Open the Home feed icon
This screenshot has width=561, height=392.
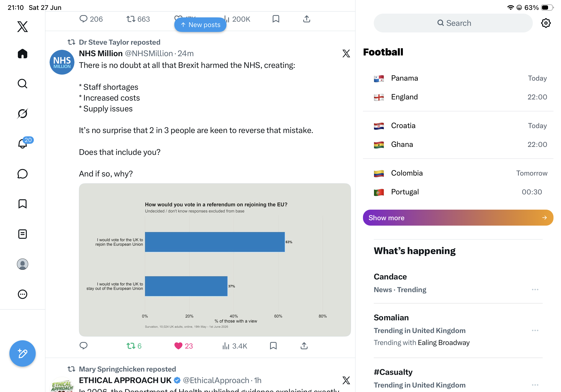coord(23,54)
